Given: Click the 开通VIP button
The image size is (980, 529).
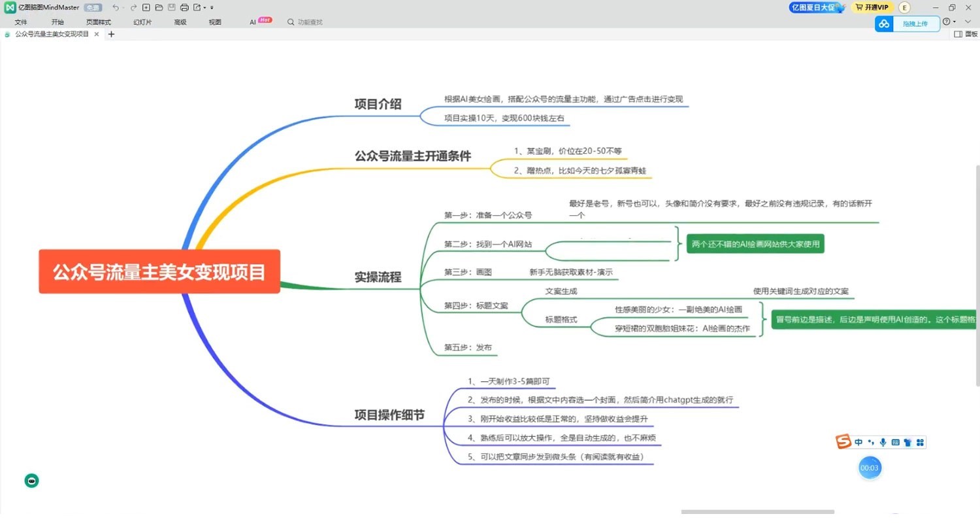Looking at the screenshot, I should 872,8.
